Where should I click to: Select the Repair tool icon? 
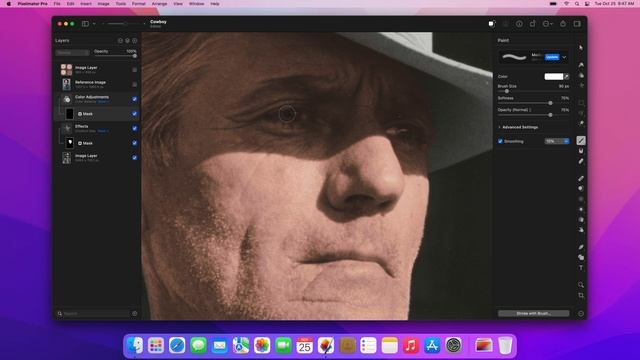(x=581, y=178)
